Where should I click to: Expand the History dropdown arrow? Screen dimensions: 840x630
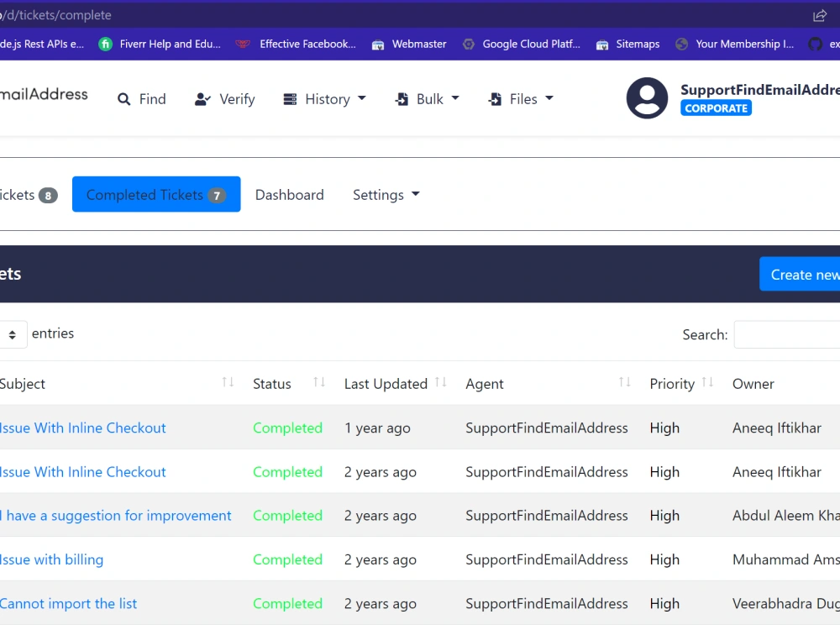pos(361,98)
